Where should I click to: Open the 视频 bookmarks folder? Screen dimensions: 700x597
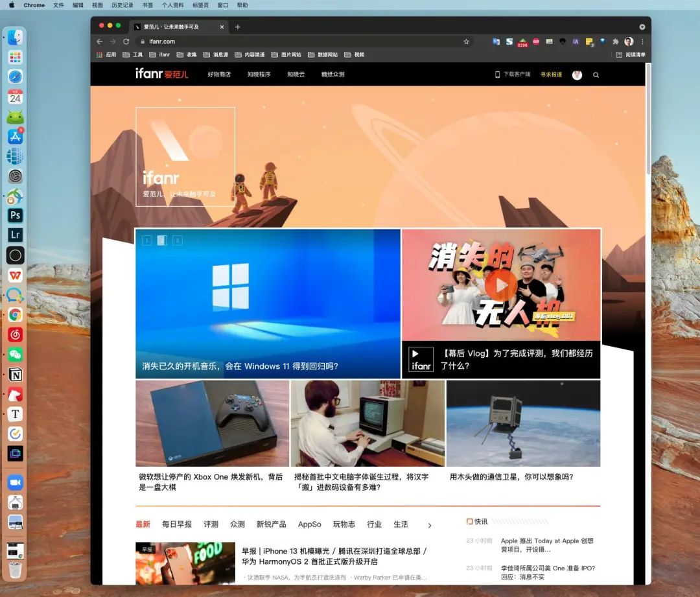[x=355, y=54]
